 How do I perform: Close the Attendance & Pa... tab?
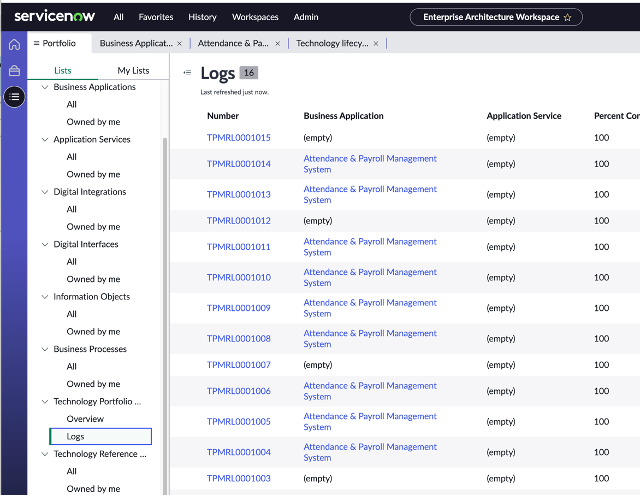pos(278,43)
